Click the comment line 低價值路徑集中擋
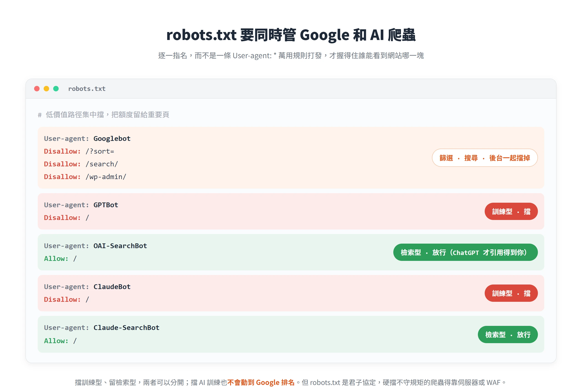Viewport: 582px width, 392px height. [103, 115]
